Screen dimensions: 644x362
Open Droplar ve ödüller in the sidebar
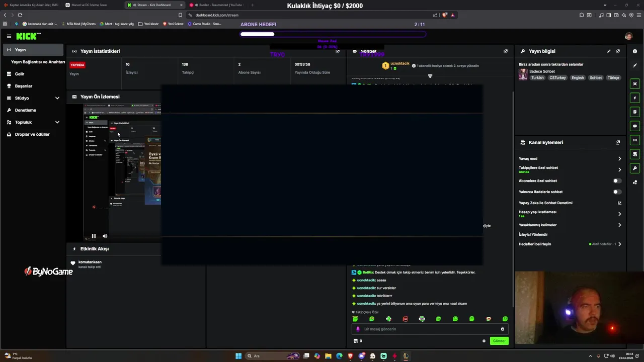pos(33,134)
